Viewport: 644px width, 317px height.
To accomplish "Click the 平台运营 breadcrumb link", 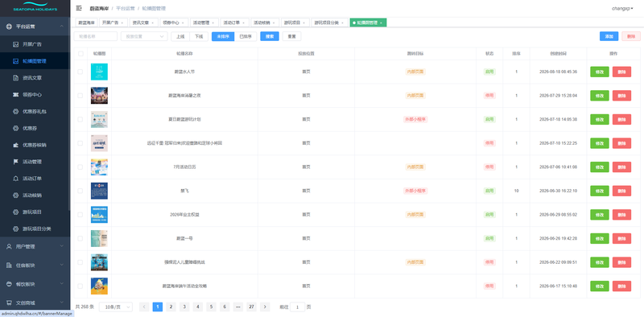I will tap(126, 8).
